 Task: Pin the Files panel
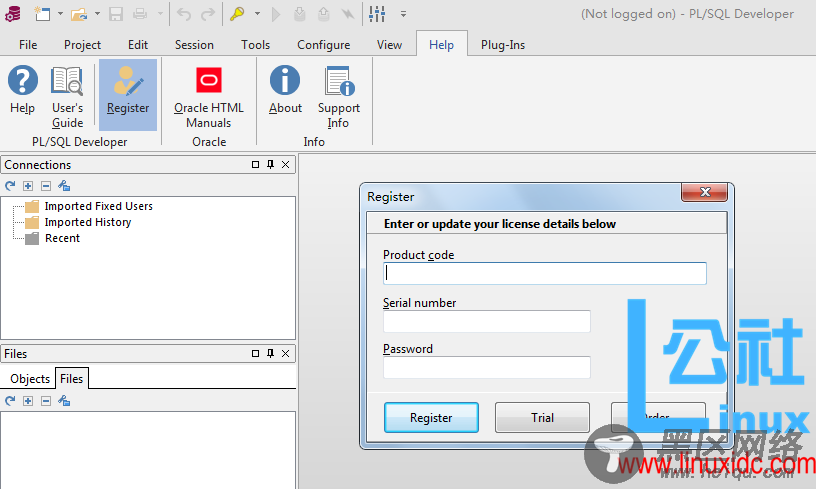pos(270,353)
